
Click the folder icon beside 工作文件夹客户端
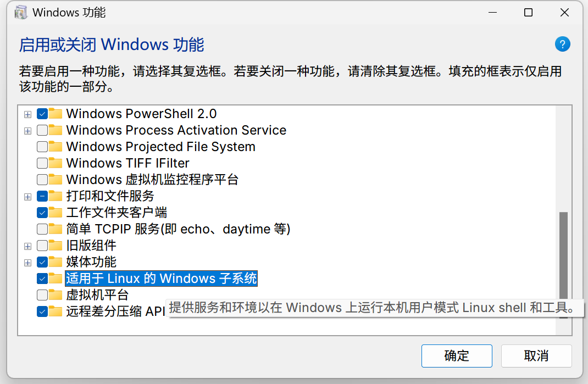tap(56, 213)
